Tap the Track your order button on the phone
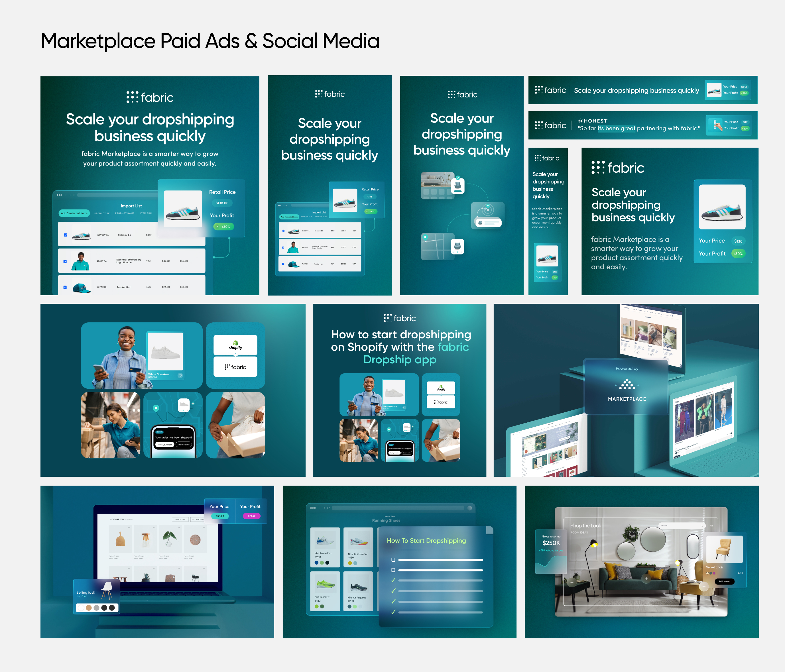Screen dimensions: 785x672 click(x=165, y=444)
